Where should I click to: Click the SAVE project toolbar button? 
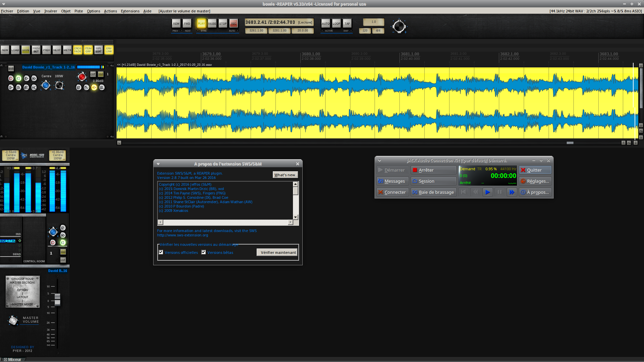tap(26, 50)
